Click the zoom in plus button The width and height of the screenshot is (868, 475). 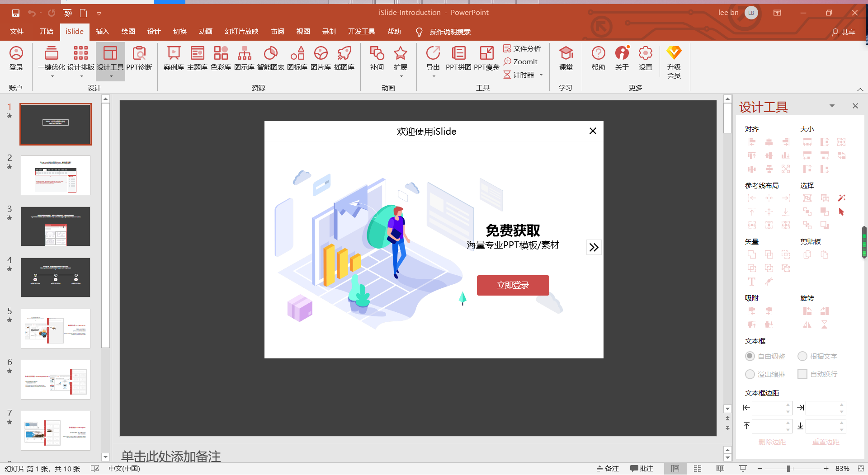(x=826, y=469)
